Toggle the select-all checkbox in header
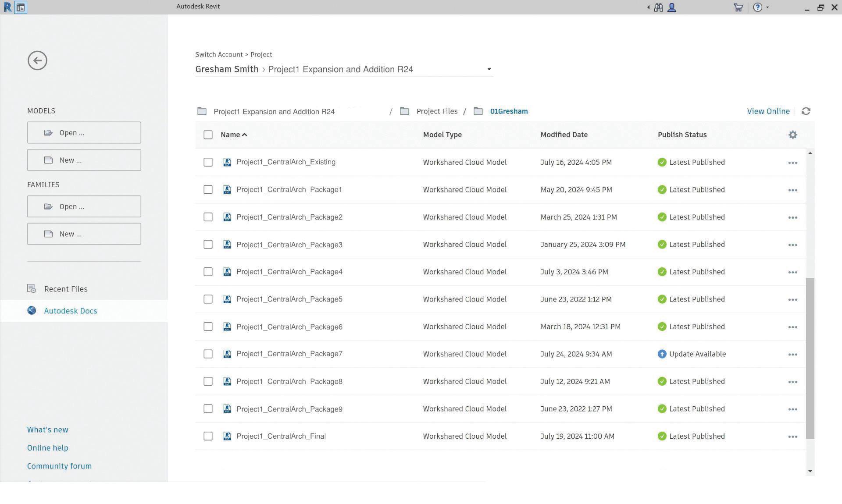Image resolution: width=842 pixels, height=504 pixels. click(208, 135)
